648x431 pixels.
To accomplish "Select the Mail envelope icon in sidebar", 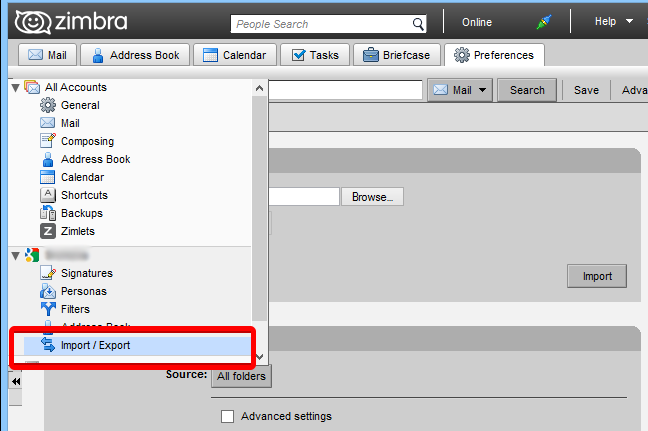I will pyautogui.click(x=48, y=123).
